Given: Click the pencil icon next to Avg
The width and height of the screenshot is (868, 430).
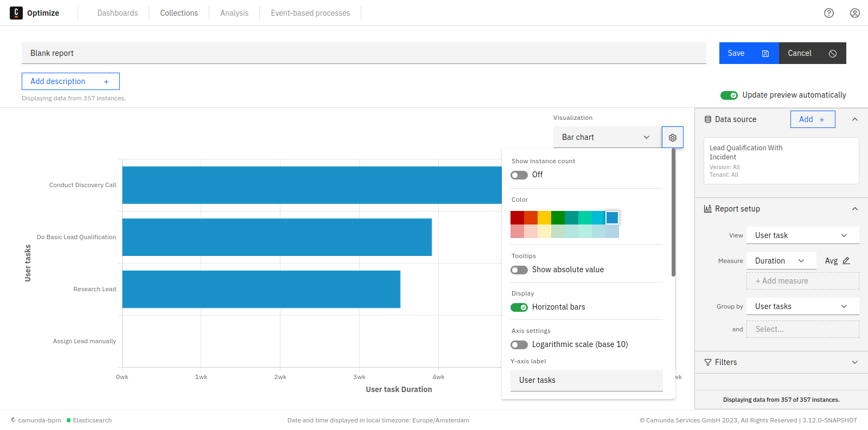Looking at the screenshot, I should 846,261.
